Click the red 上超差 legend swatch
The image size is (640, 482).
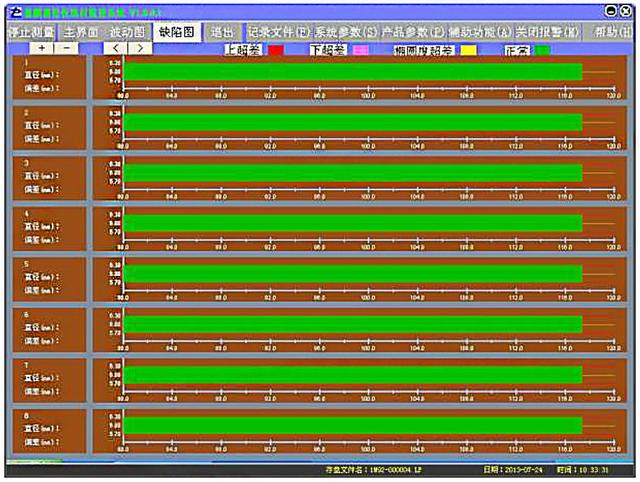pyautogui.click(x=276, y=49)
